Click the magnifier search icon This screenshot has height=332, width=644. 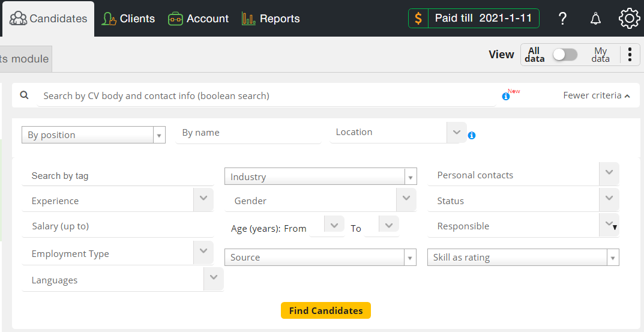[25, 95]
